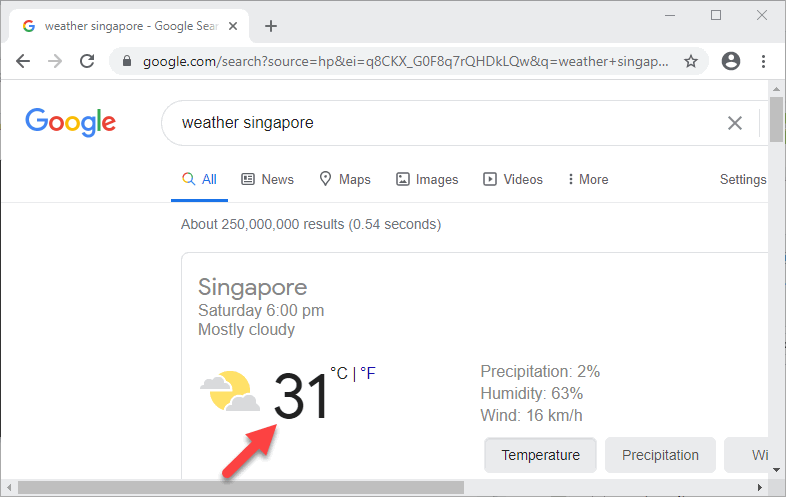
Task: Open a new tab with the plus button
Action: [271, 26]
